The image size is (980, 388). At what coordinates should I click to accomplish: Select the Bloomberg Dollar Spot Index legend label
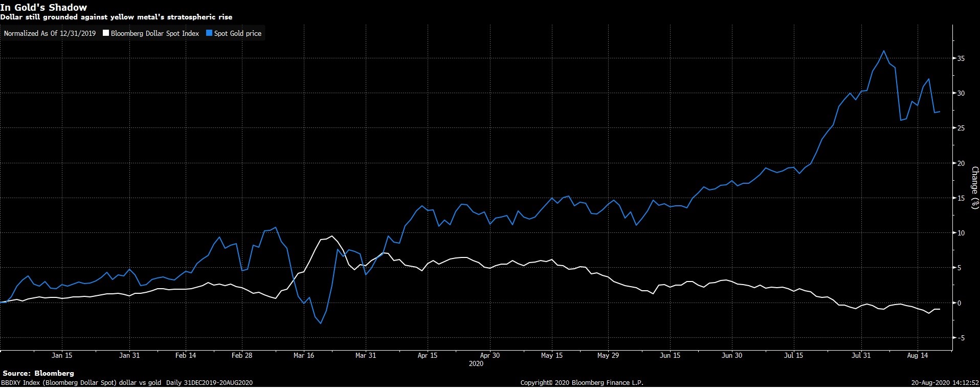[x=154, y=33]
